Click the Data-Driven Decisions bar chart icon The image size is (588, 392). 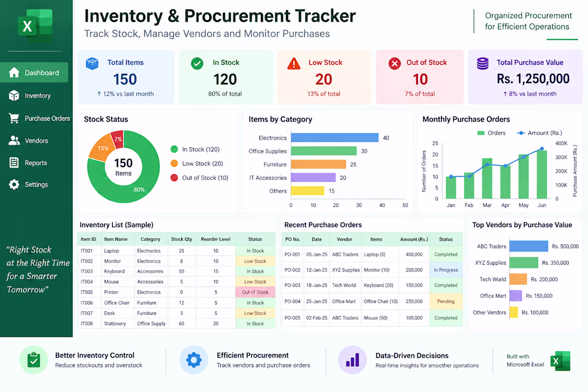(x=352, y=360)
